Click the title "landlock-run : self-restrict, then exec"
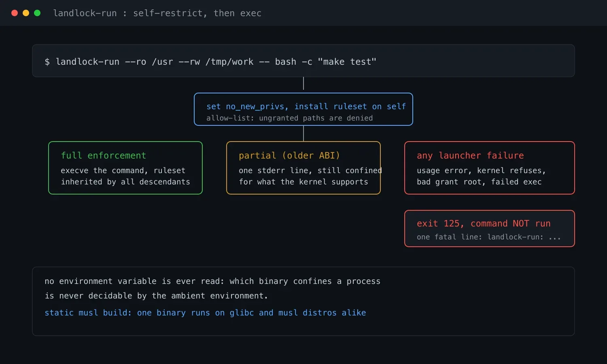607x364 pixels. point(157,13)
